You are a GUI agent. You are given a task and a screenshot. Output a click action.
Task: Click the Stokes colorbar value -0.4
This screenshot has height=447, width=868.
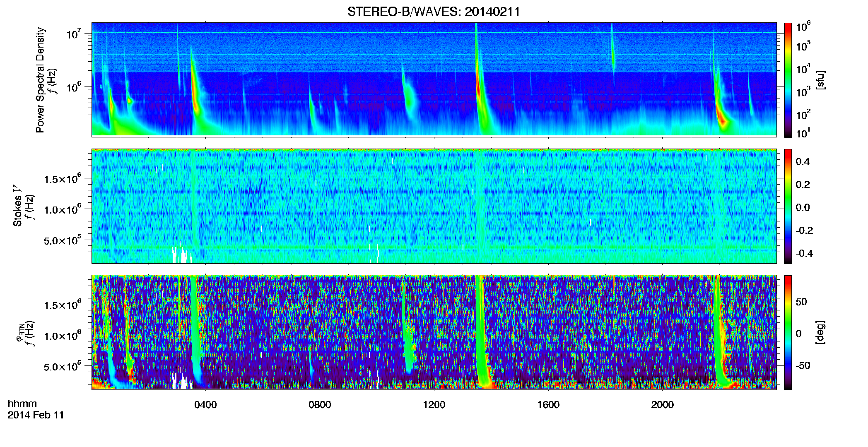pyautogui.click(x=804, y=253)
